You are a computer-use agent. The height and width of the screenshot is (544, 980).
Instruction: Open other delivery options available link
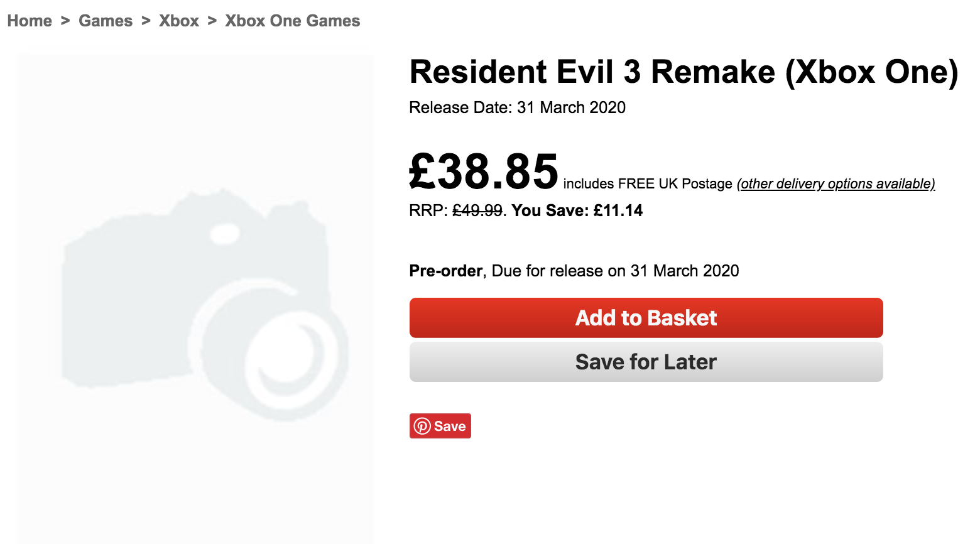point(836,184)
